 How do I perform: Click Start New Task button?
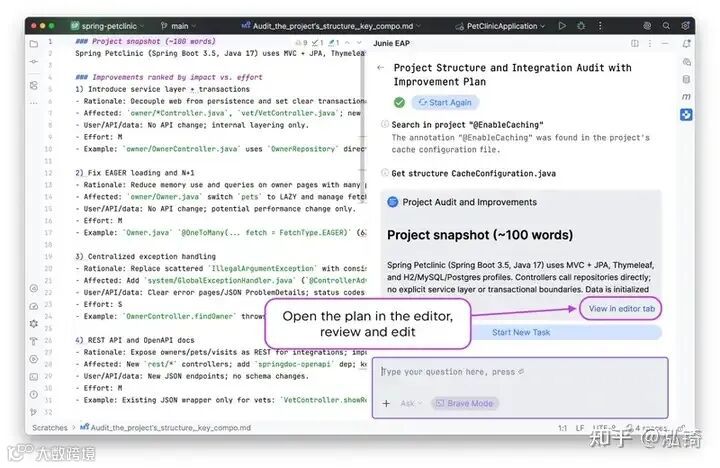[521, 332]
